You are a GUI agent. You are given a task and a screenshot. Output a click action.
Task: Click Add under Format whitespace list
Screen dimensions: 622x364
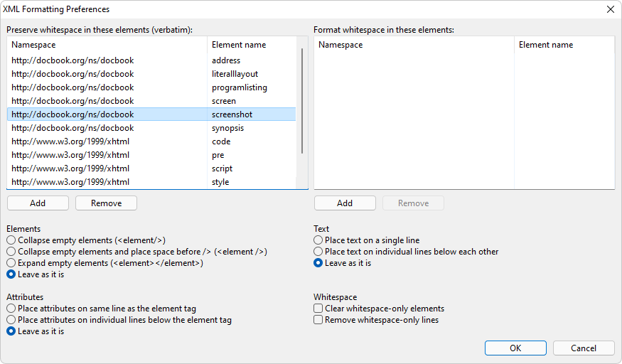[345, 203]
